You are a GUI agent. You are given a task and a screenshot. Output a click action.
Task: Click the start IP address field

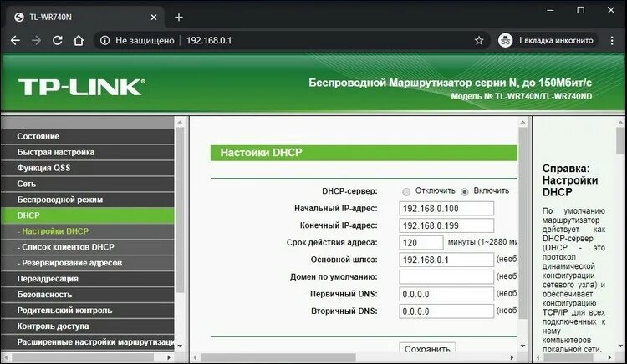[446, 209]
